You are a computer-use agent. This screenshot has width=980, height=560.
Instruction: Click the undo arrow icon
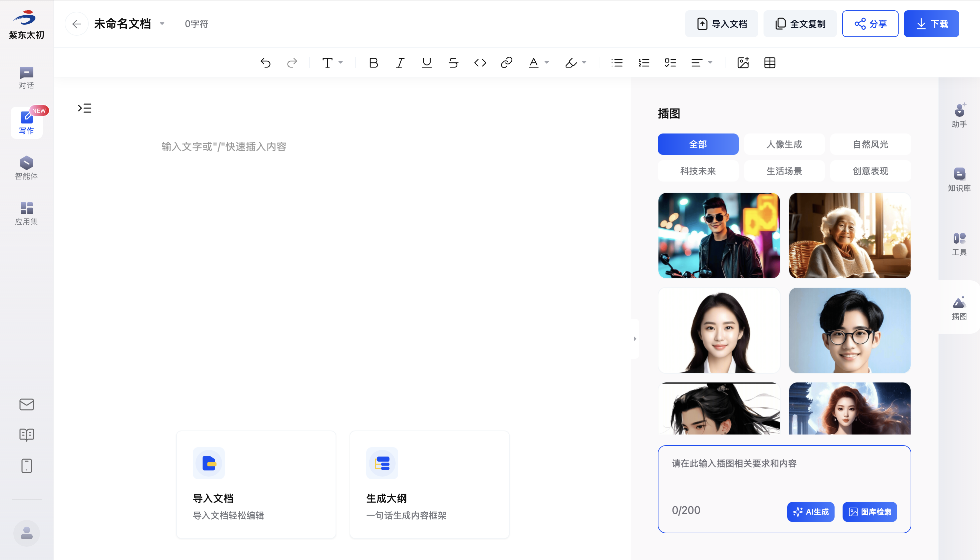coord(265,63)
